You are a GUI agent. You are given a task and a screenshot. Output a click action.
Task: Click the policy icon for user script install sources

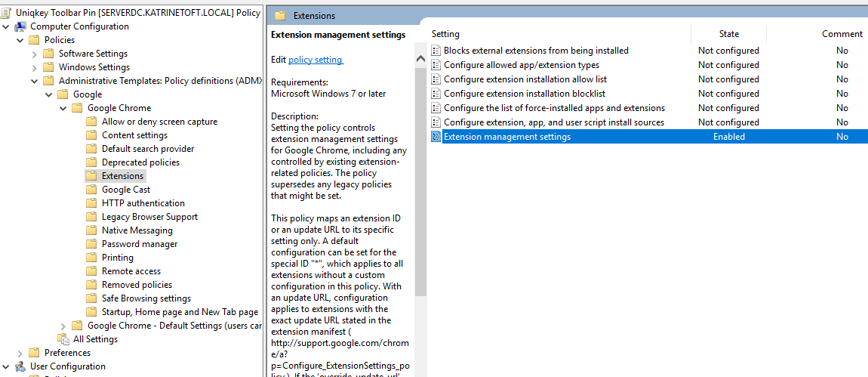click(436, 122)
